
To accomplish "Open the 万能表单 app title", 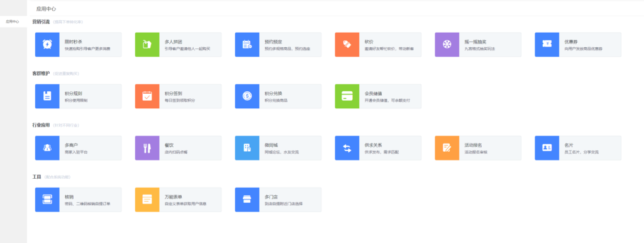I will tap(174, 197).
